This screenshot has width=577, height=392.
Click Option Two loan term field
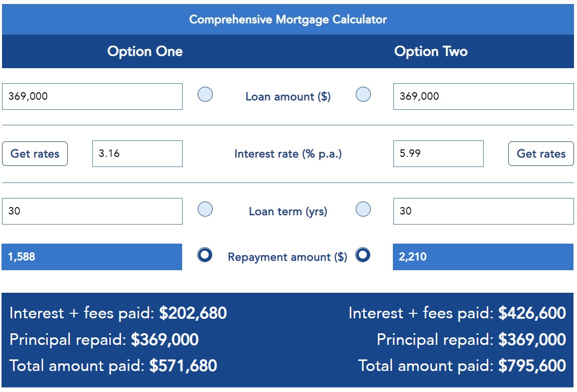click(483, 211)
